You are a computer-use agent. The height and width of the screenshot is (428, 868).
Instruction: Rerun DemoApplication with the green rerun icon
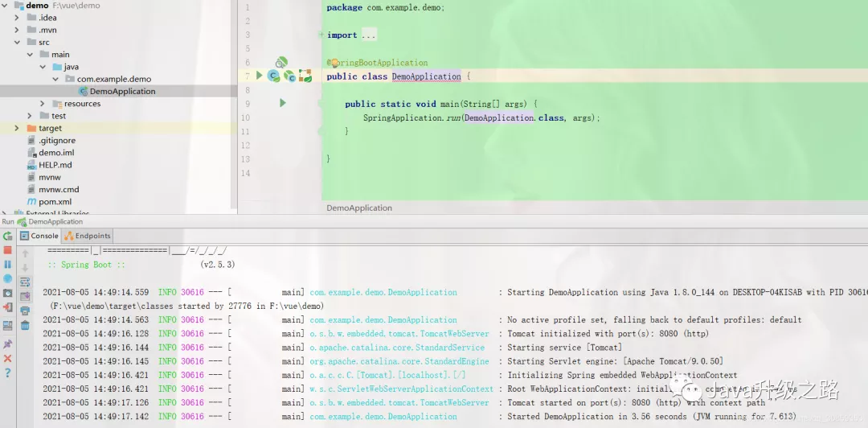click(8, 237)
